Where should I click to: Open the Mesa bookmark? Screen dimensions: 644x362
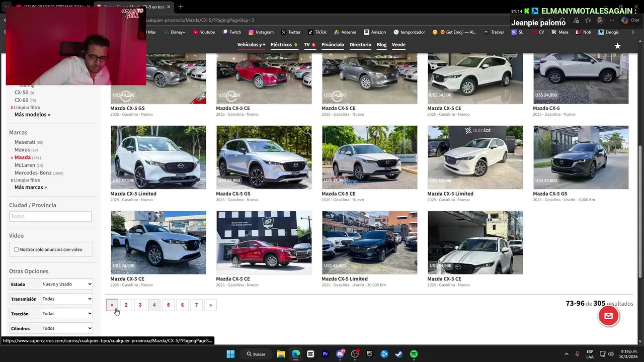[560, 32]
